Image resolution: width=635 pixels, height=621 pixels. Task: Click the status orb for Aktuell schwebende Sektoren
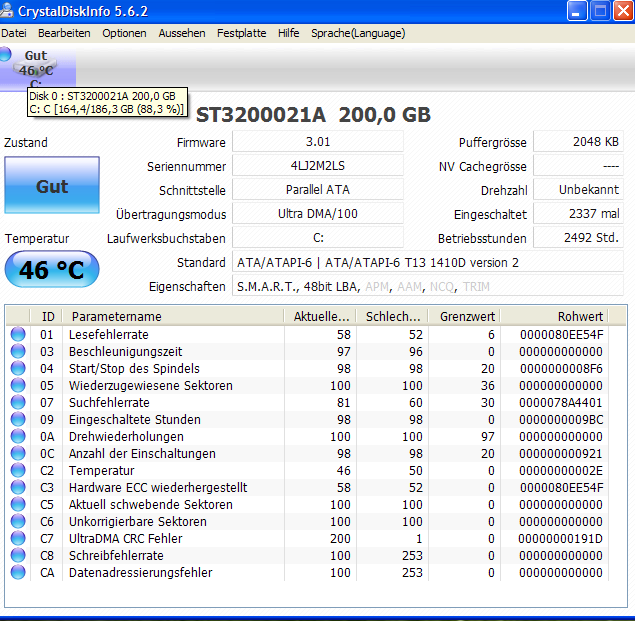pyautogui.click(x=18, y=504)
